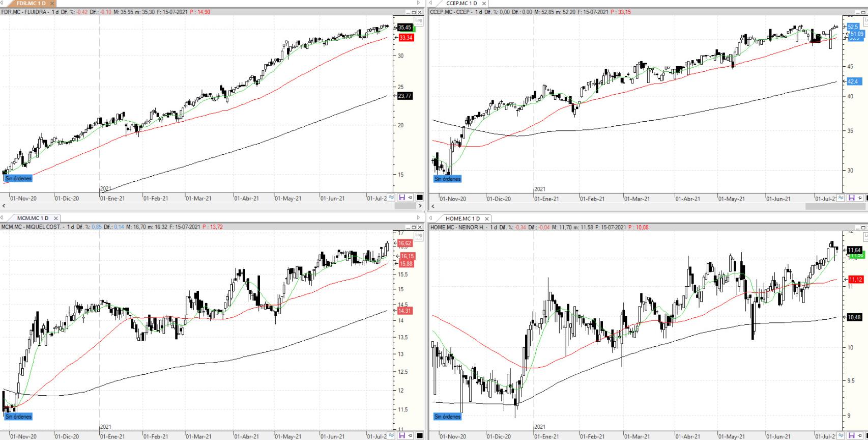Click the right arrow of the Fluidra horizontal scrollbar

(420, 206)
